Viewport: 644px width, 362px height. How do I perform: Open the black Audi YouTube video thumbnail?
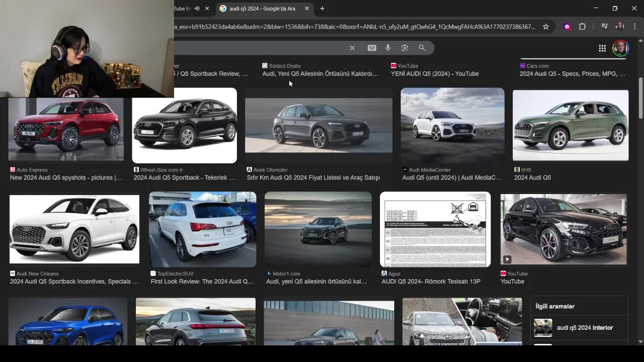tap(563, 229)
